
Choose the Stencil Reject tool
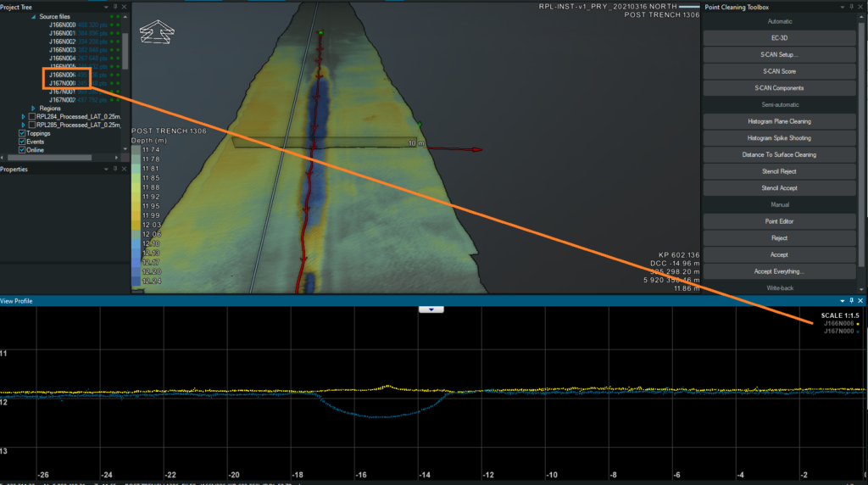click(780, 171)
